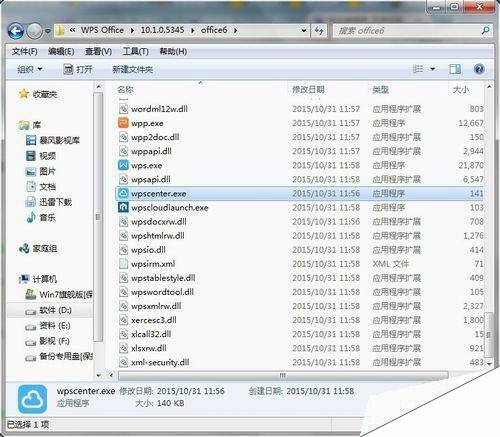Select the file named wpstablestyle.dll
This screenshot has height=437, width=500.
click(163, 278)
